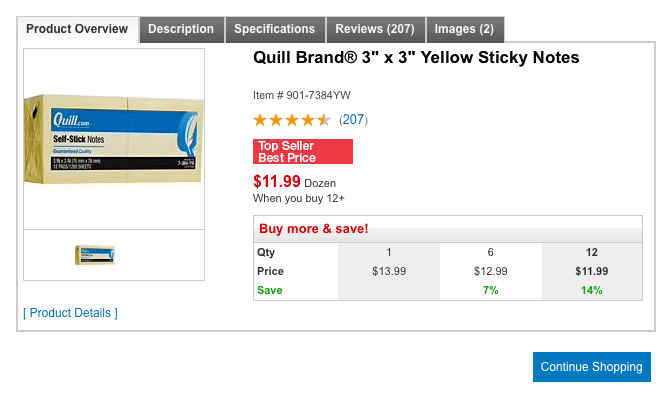Select the quantity 12 pricing column

tap(592, 252)
